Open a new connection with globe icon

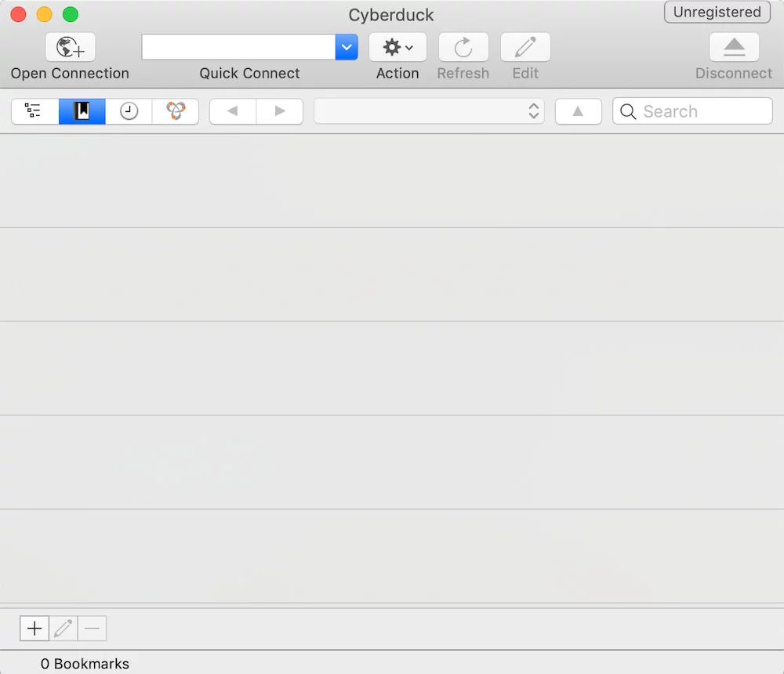(x=70, y=47)
